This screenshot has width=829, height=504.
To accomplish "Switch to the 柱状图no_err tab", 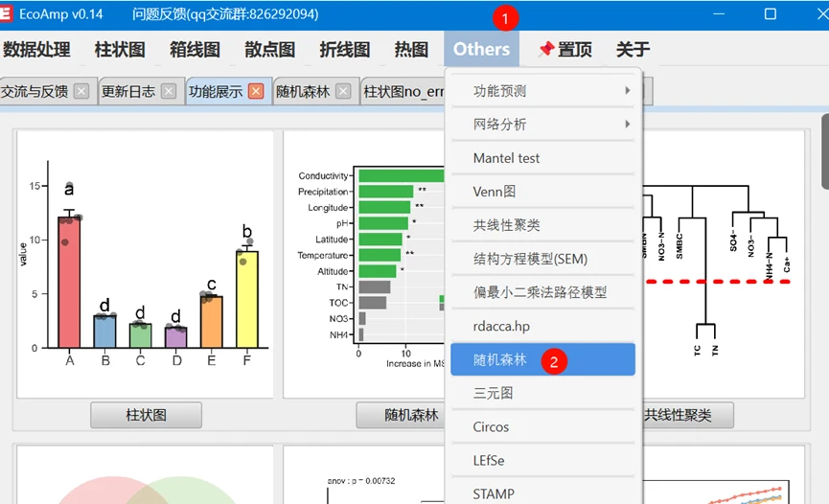I will tap(403, 92).
